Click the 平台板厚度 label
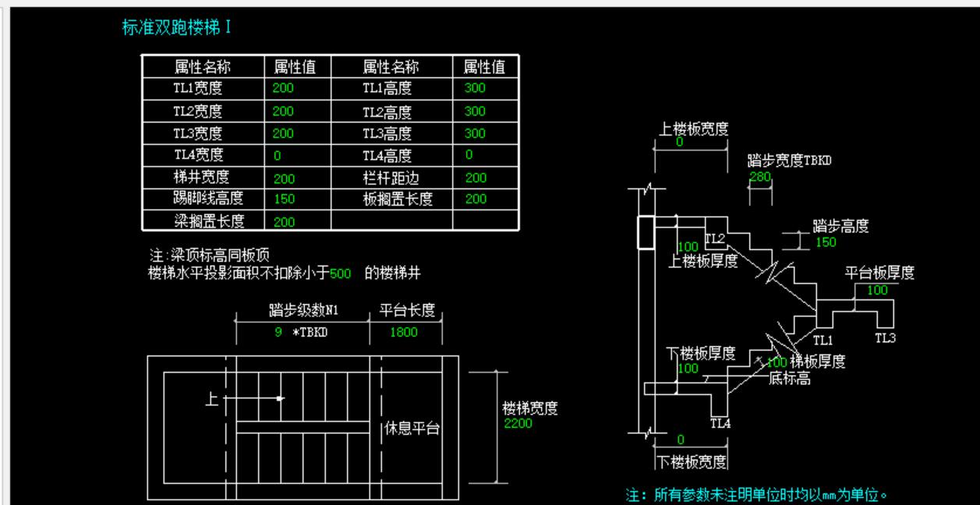The width and height of the screenshot is (980, 505). tap(879, 273)
